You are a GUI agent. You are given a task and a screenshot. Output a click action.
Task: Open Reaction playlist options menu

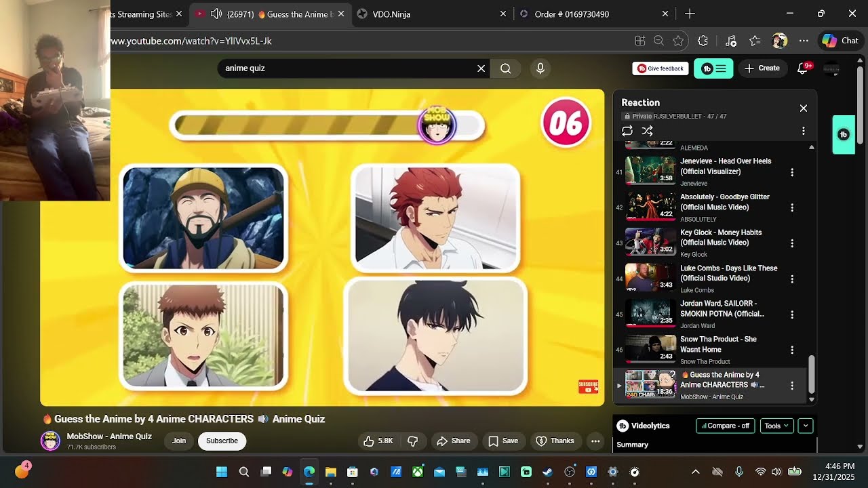click(x=804, y=131)
